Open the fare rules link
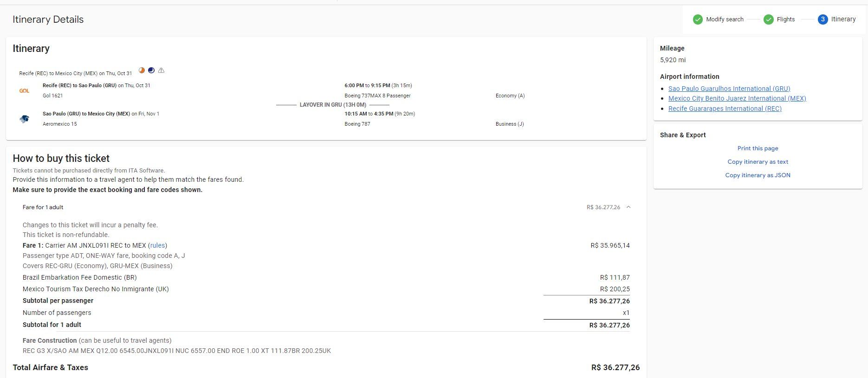Viewport: 868px width, 378px height. (157, 245)
